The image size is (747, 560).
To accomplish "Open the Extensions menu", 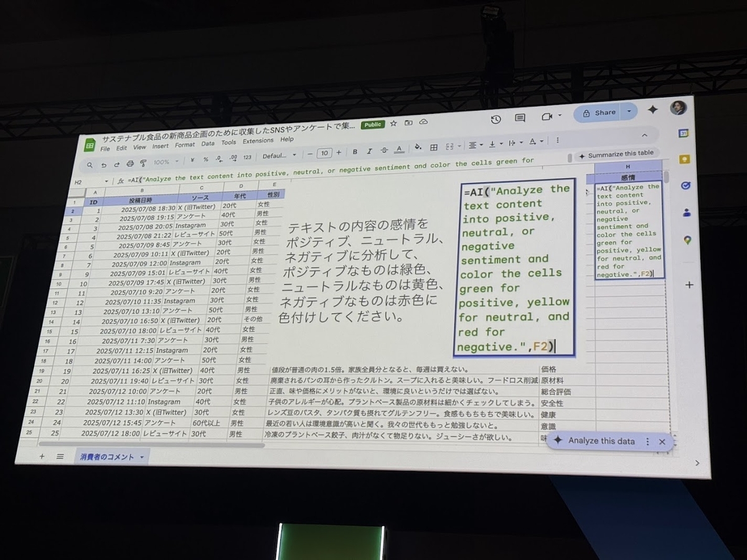I will 258,141.
